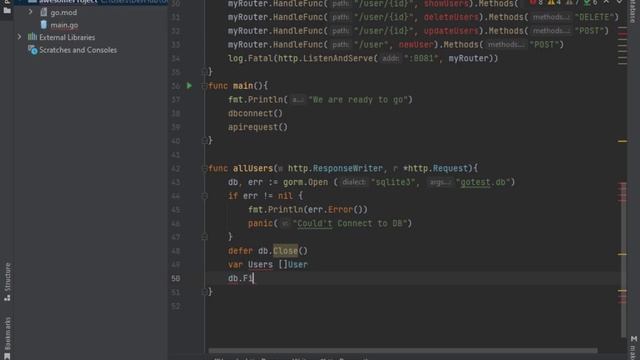Open the Structure tool window tab
The image size is (640, 360).
click(7, 282)
